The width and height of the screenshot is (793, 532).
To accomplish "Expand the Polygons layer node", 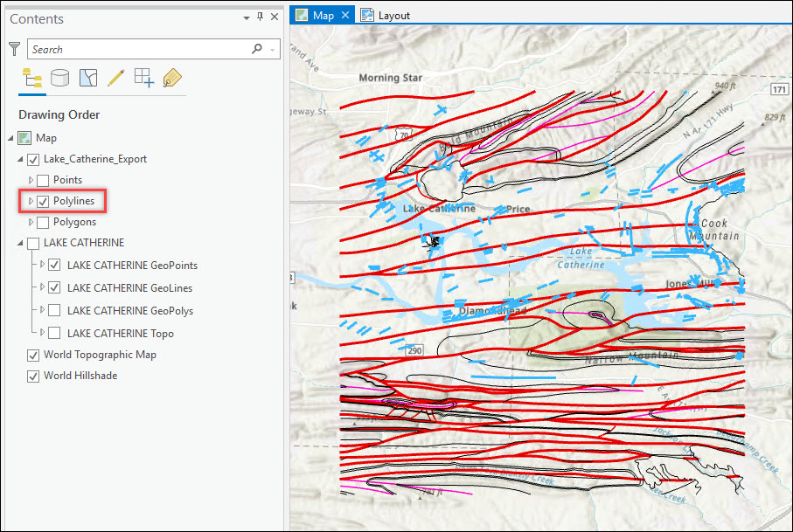I will [31, 223].
